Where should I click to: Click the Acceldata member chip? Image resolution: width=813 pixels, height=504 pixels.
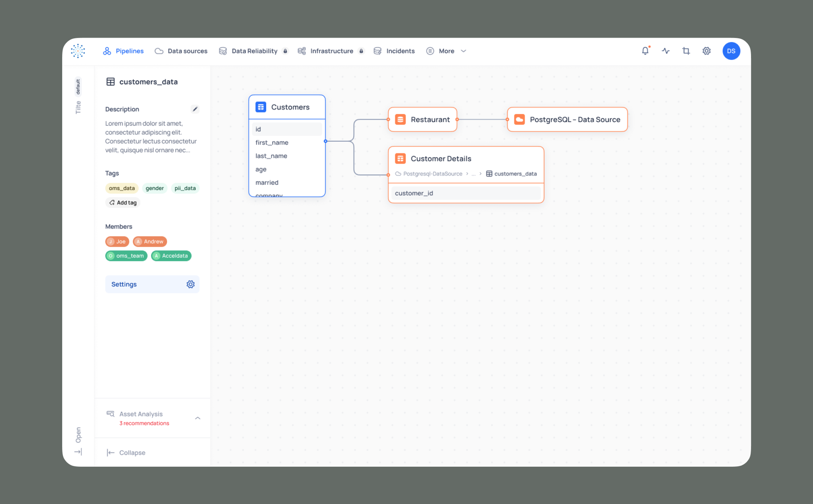tap(171, 256)
